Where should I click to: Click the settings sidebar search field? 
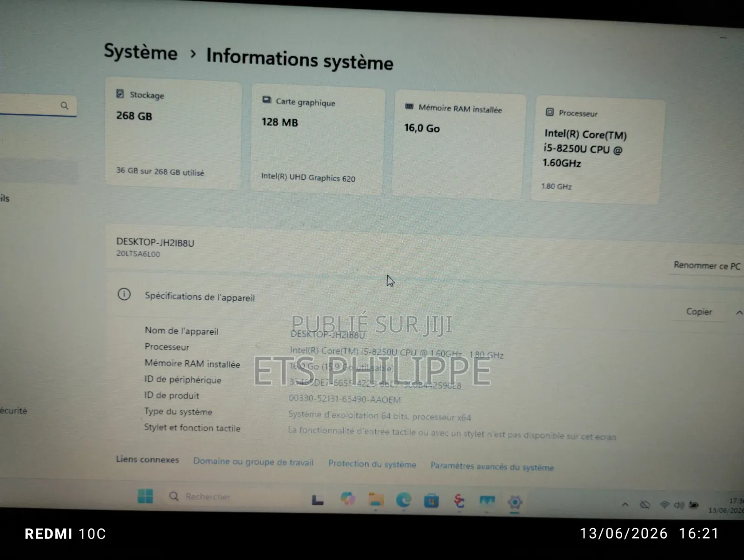[x=37, y=105]
